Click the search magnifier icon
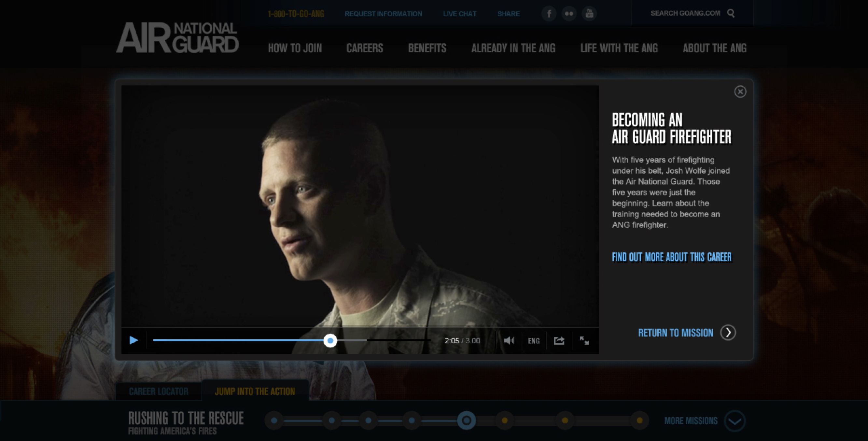 [731, 13]
